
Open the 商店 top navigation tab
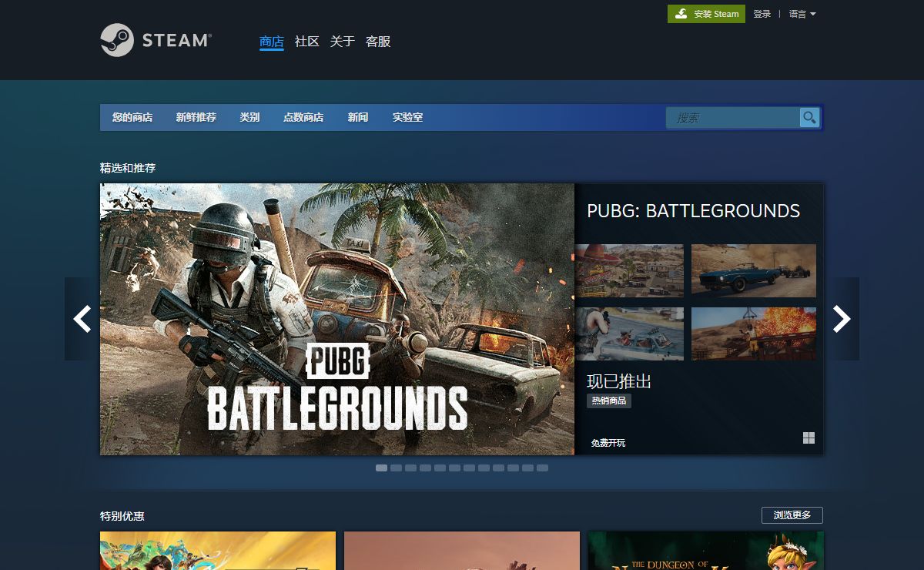pos(272,42)
